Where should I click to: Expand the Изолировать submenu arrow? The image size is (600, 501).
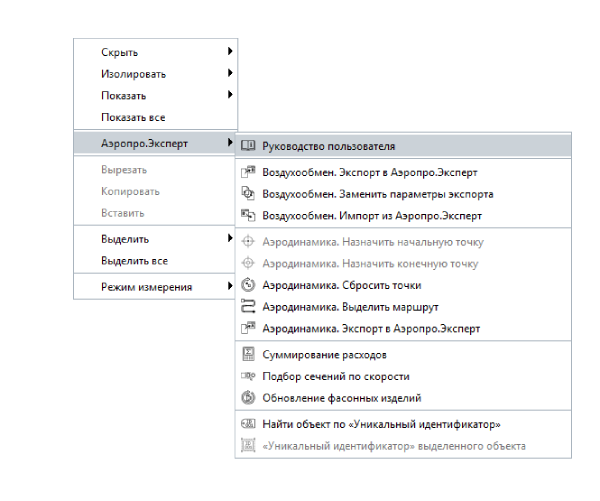click(x=229, y=73)
